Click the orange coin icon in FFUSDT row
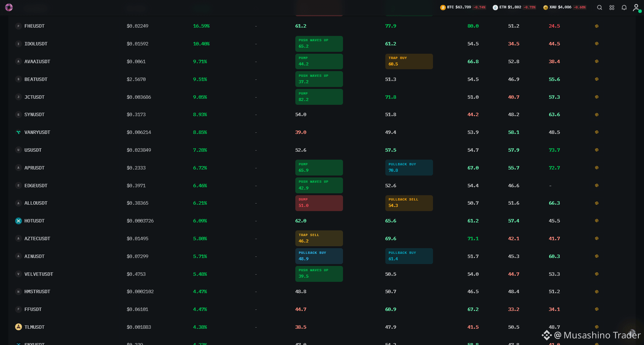This screenshot has width=644, height=345. pos(597,309)
